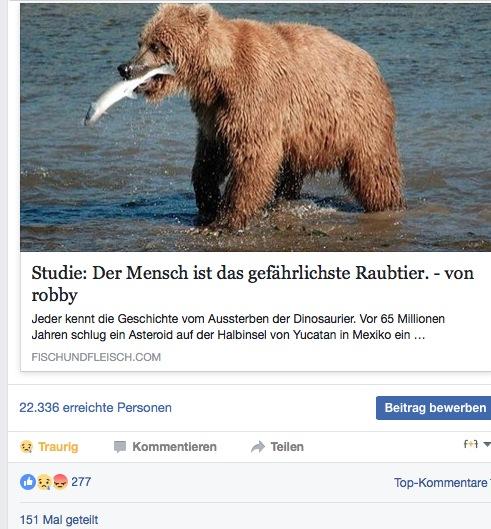491x529 pixels.
Task: Open the angry face reactions list
Action: [x=60, y=482]
